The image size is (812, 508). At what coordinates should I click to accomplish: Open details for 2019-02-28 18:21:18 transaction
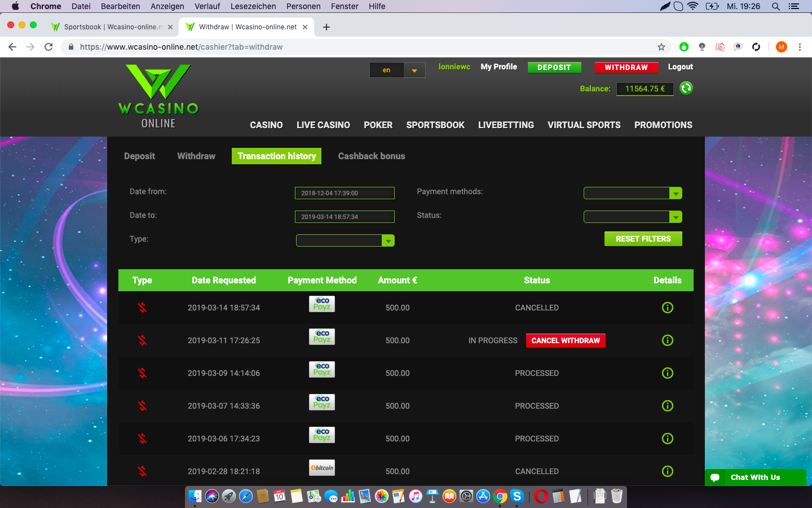[668, 471]
